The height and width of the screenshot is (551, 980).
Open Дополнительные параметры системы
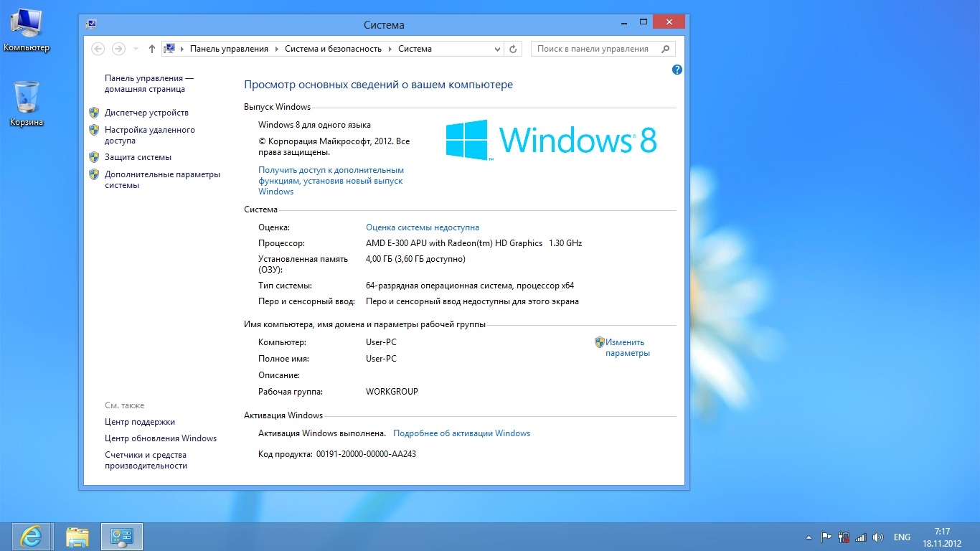coord(162,179)
